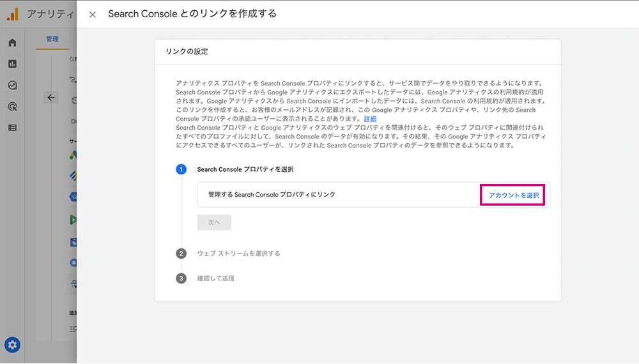Click the アカウントを選択 link
Viewport: 639px width, 364px height.
pyautogui.click(x=514, y=195)
